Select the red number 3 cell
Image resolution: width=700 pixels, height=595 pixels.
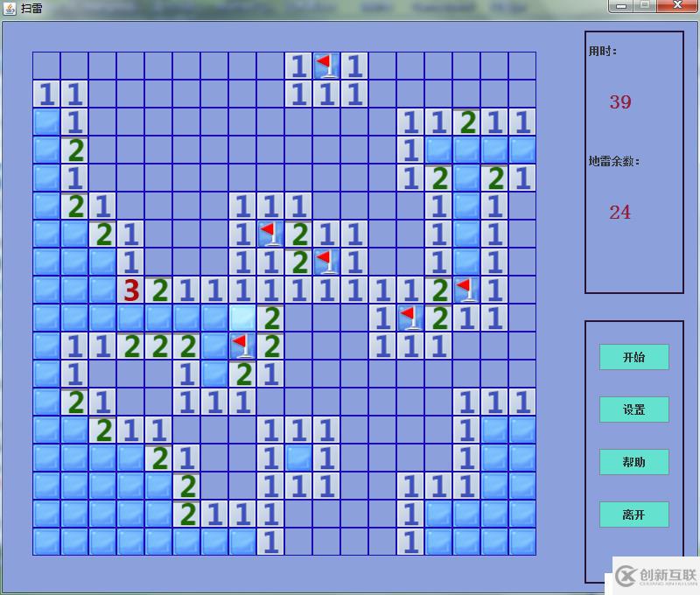(x=130, y=290)
